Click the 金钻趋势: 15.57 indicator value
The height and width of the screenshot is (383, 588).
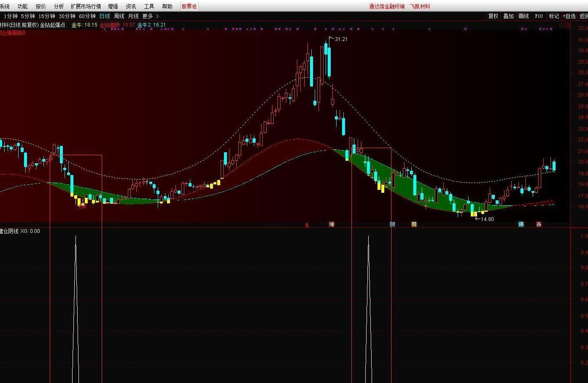(117, 25)
